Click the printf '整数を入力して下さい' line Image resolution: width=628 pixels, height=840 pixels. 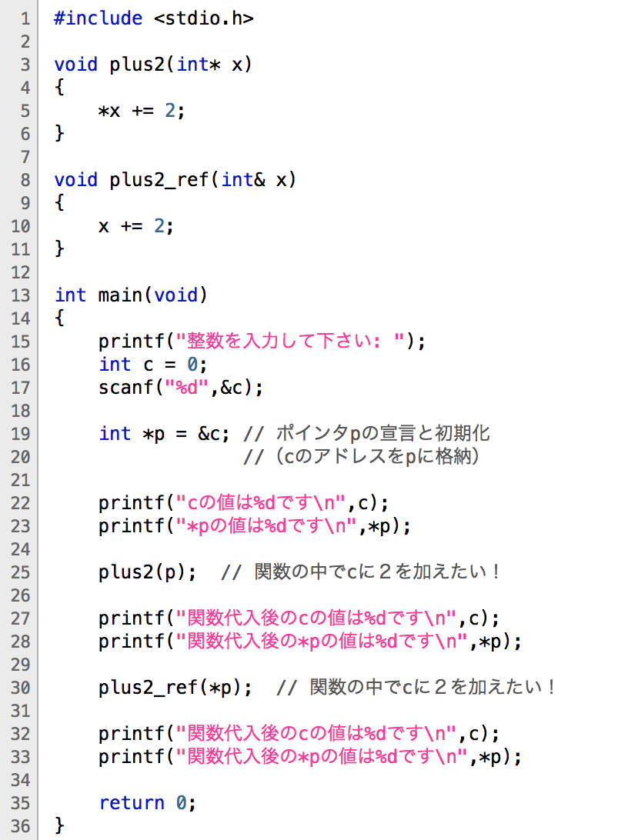point(262,342)
